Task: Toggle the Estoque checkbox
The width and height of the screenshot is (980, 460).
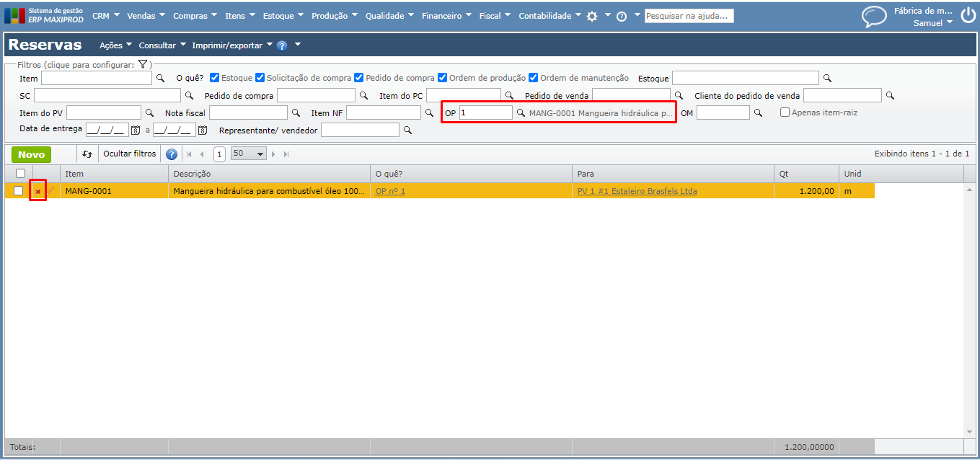Action: click(215, 77)
